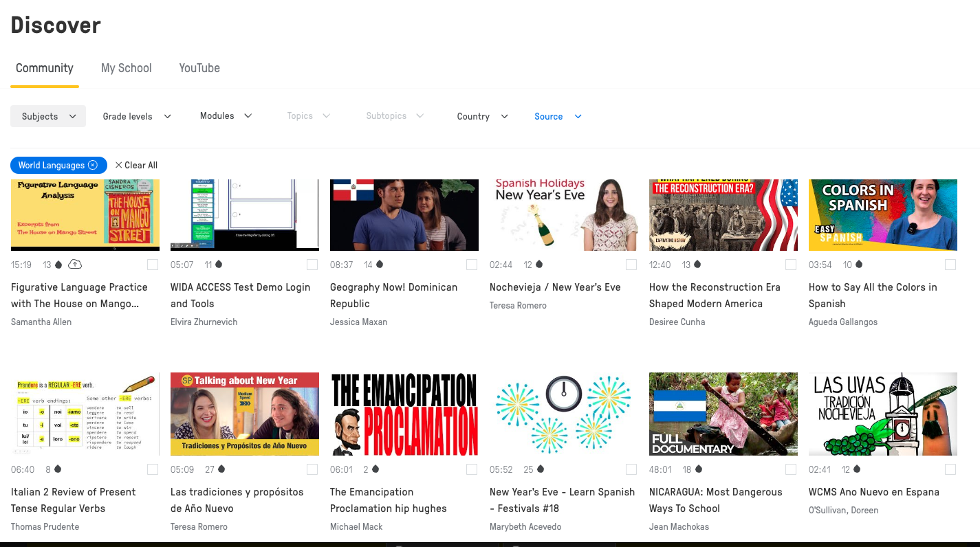Select the checkbox for the WIDA ACCESS Test Demo video
This screenshot has height=547, width=980.
[312, 264]
